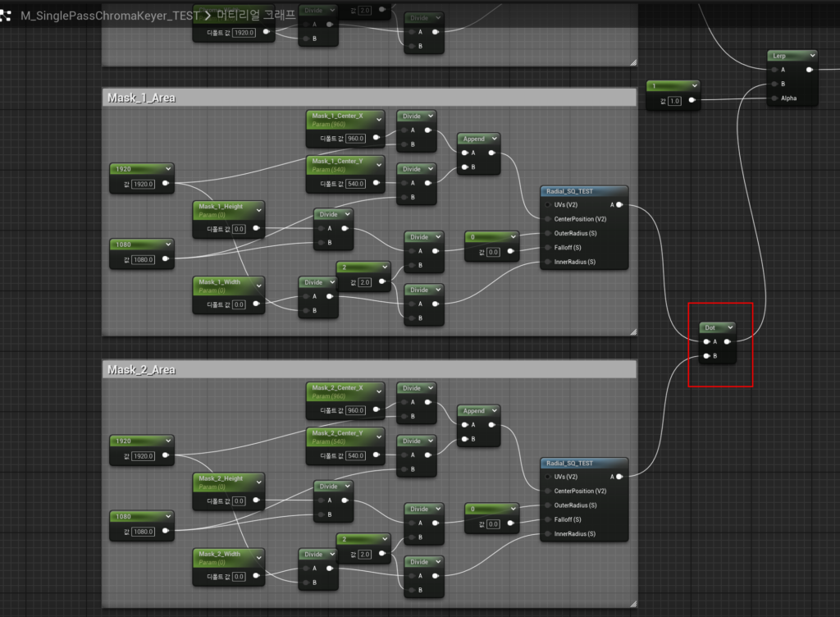Edit Mask_2_Center_Y default value 540.0

356,456
